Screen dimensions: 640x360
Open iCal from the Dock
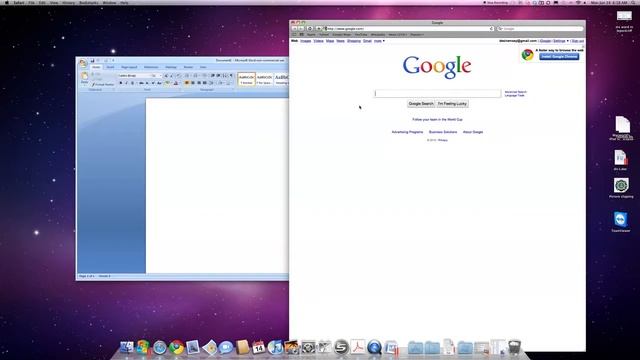[258, 347]
